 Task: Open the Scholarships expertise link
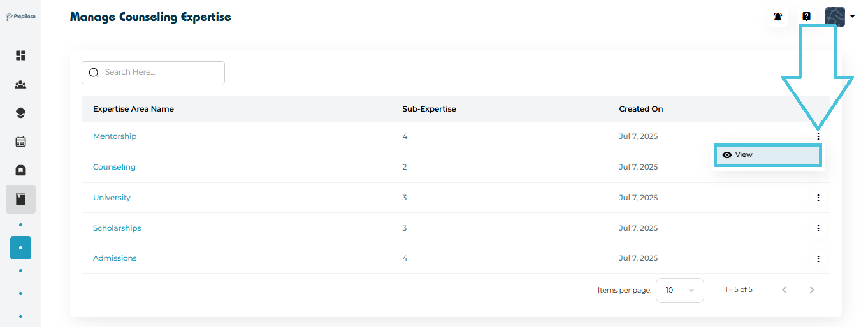click(x=117, y=228)
